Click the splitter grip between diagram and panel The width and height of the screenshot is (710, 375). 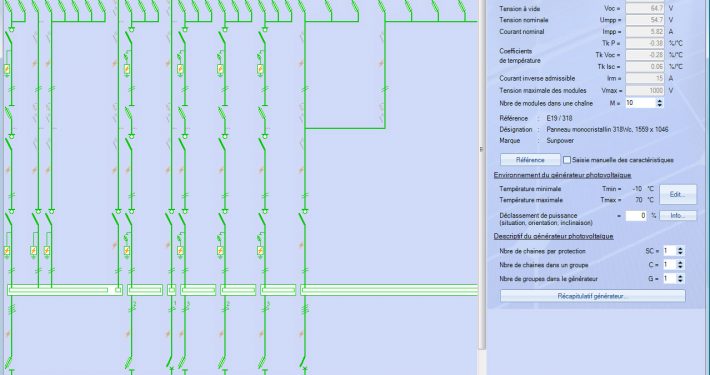click(x=481, y=149)
